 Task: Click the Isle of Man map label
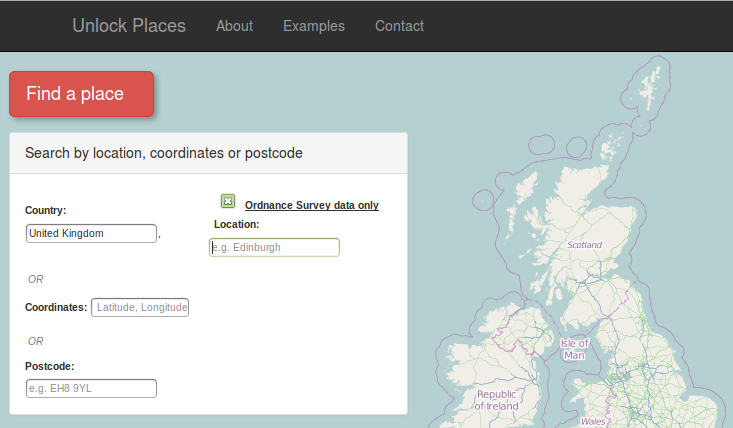click(574, 349)
